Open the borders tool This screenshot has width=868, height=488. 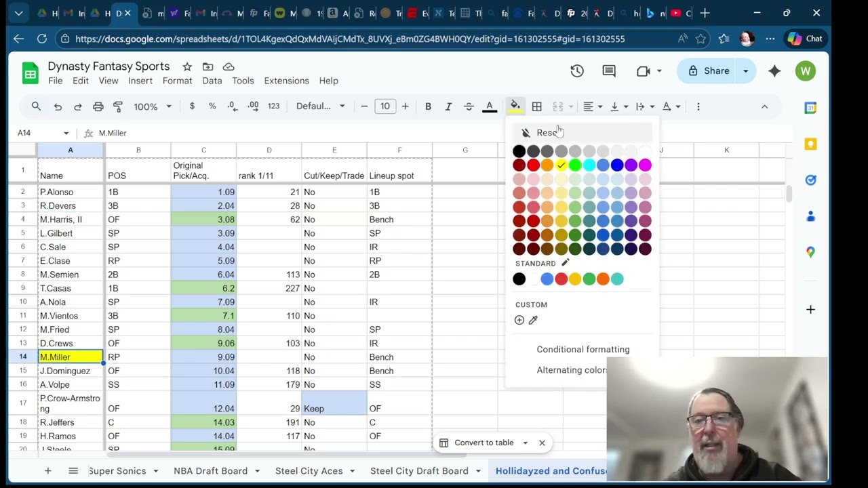click(x=537, y=106)
